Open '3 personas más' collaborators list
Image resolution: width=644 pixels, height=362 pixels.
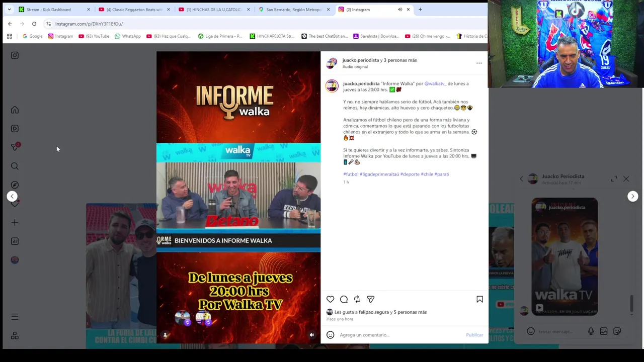click(x=400, y=60)
